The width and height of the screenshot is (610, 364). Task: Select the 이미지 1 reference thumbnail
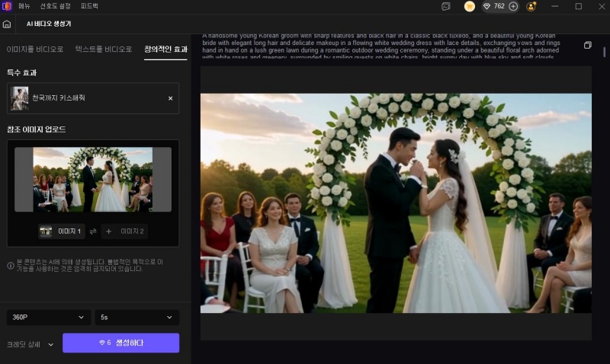coord(61,231)
